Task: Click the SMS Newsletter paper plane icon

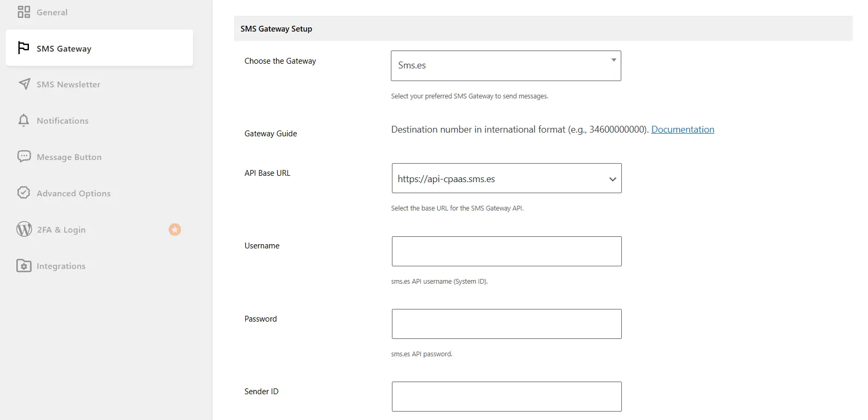Action: [x=24, y=84]
